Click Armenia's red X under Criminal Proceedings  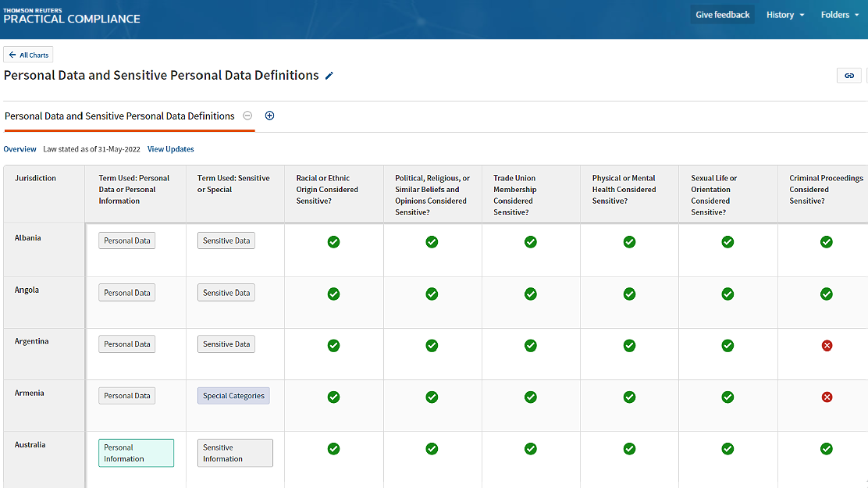pos(827,397)
